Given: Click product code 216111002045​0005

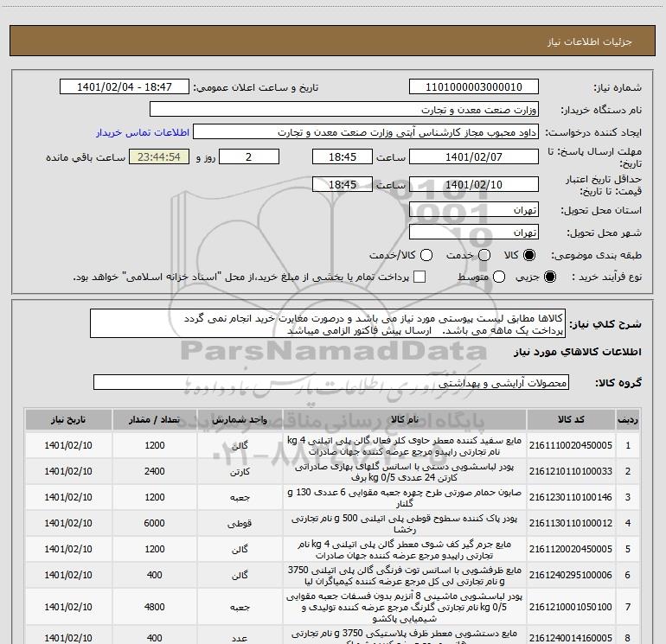Looking at the screenshot, I should tap(571, 445).
